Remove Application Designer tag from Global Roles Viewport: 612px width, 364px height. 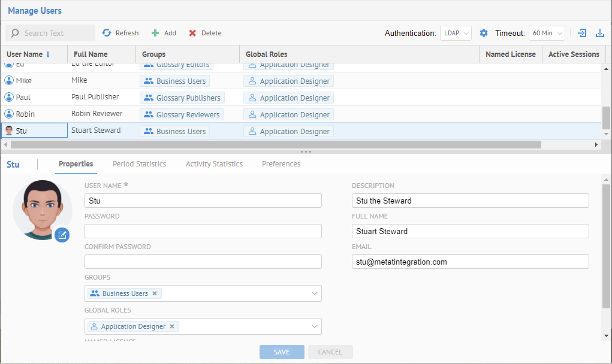point(172,326)
